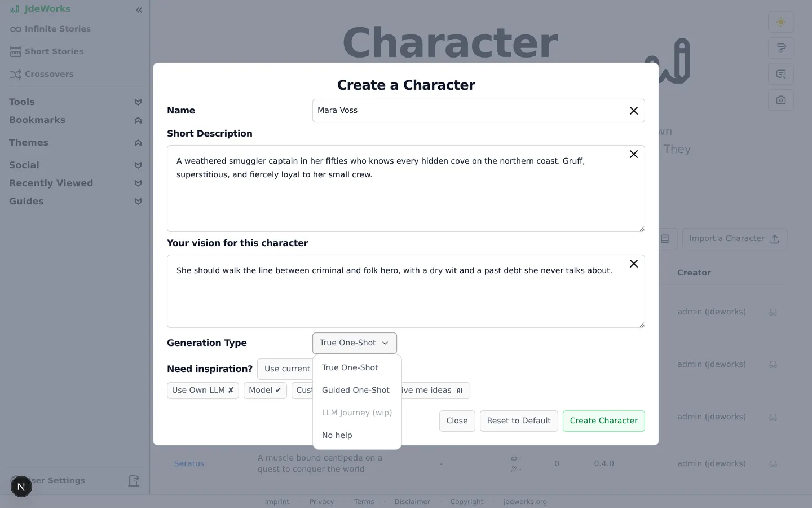
Task: Select the No help option
Action: pyautogui.click(x=337, y=435)
